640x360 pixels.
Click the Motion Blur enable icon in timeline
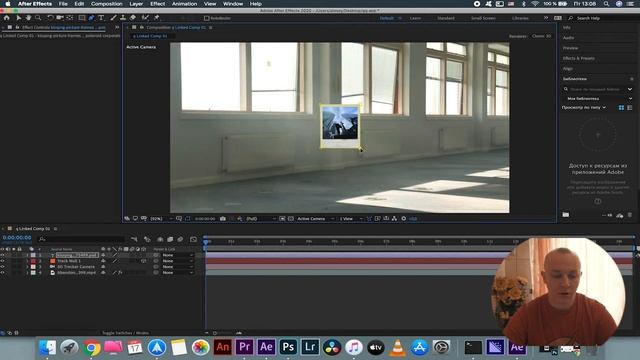coord(180,239)
